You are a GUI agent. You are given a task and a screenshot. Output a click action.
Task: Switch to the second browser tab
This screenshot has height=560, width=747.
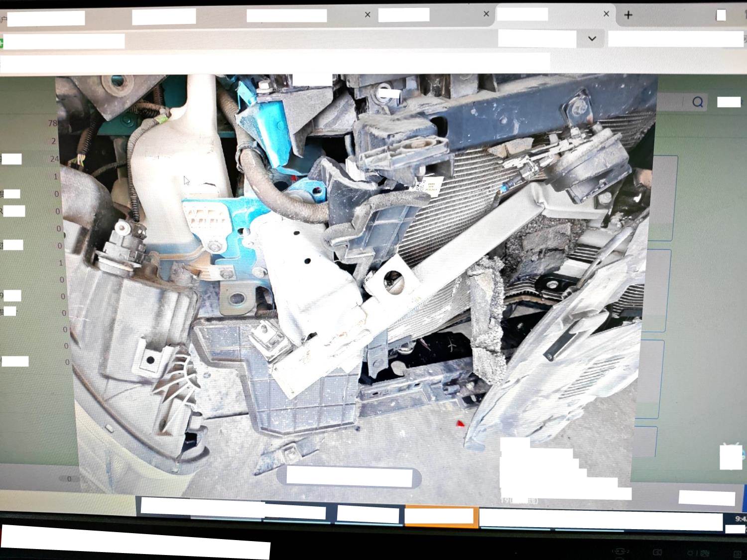point(163,16)
